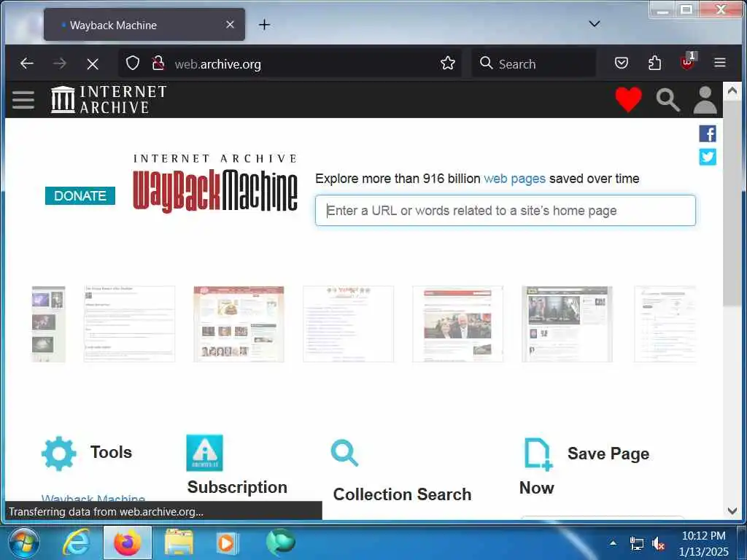
Task: Open Internet Archive hamburger menu
Action: [x=23, y=99]
